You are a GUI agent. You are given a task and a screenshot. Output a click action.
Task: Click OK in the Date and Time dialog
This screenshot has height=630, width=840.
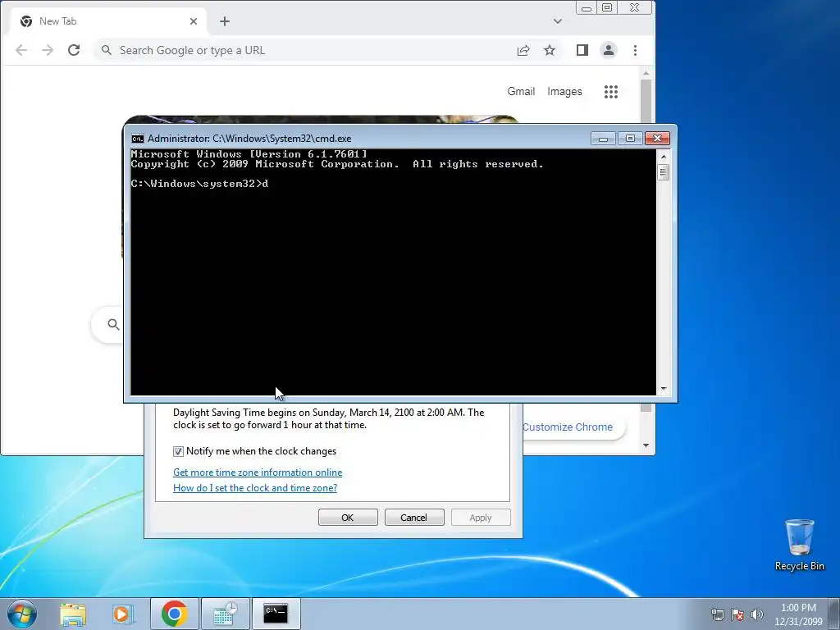[x=348, y=518]
